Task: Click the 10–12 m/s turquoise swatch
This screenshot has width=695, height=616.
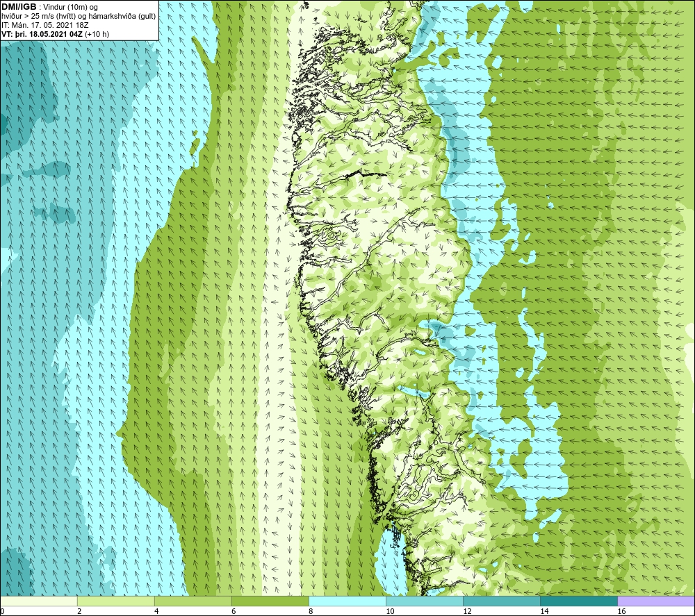Action: click(425, 601)
